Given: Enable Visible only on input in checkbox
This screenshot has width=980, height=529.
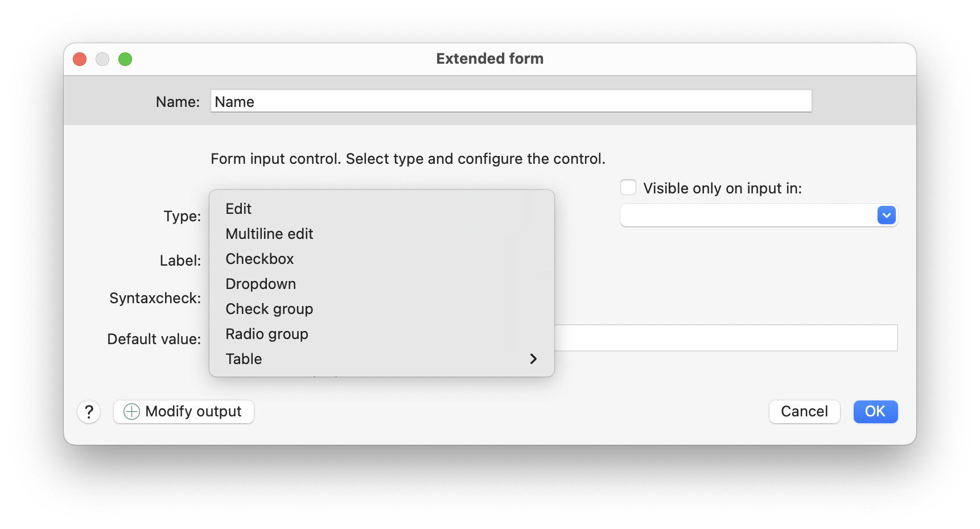Looking at the screenshot, I should coord(628,188).
